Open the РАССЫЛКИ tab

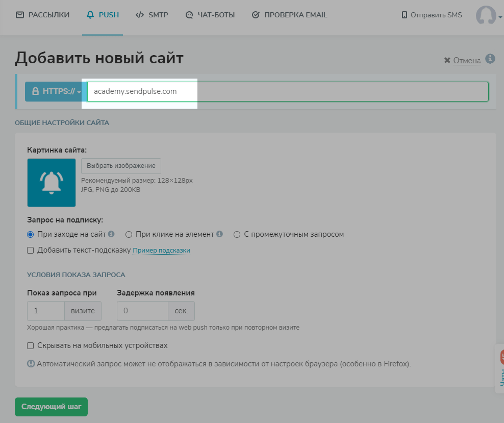[x=43, y=15]
